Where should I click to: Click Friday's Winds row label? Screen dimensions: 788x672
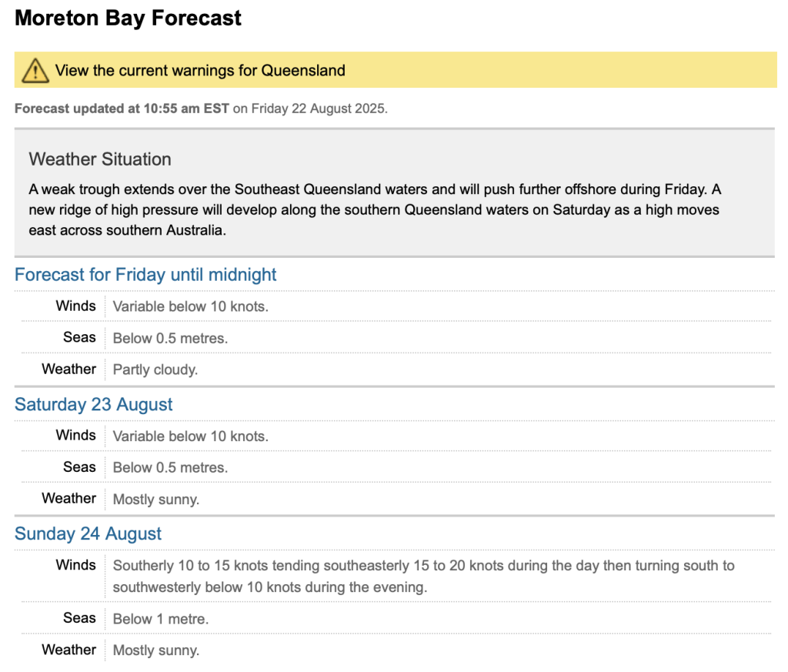[x=75, y=306]
